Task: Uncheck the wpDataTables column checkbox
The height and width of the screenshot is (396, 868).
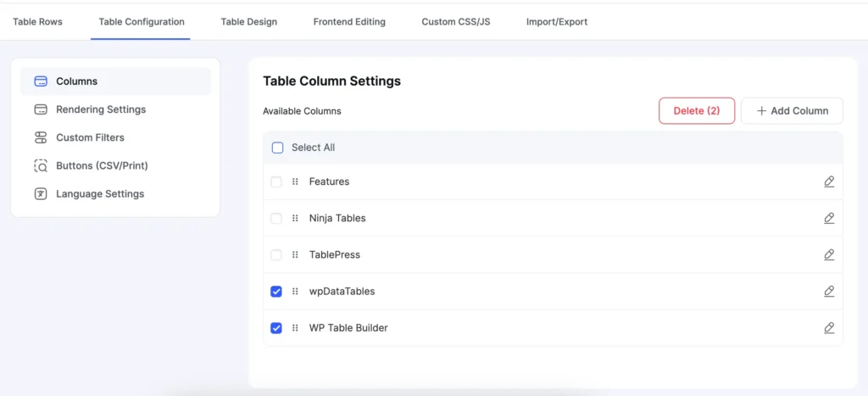Action: click(276, 292)
